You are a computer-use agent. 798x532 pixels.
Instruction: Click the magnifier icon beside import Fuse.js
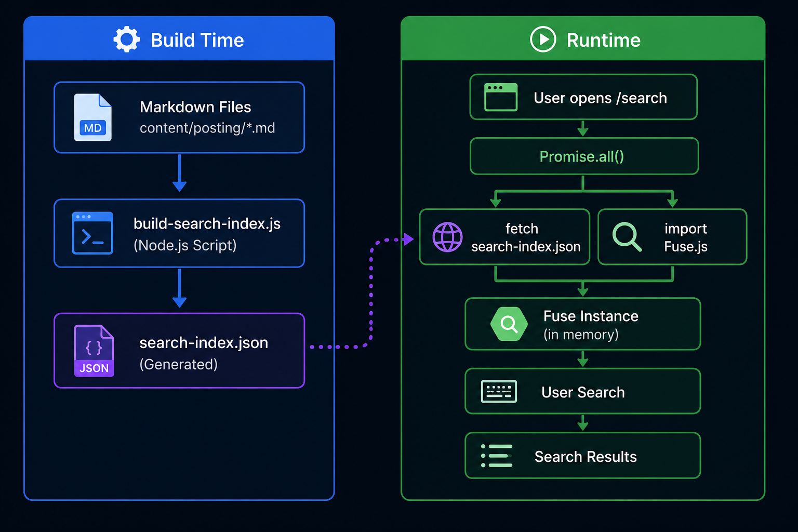pyautogui.click(x=627, y=237)
